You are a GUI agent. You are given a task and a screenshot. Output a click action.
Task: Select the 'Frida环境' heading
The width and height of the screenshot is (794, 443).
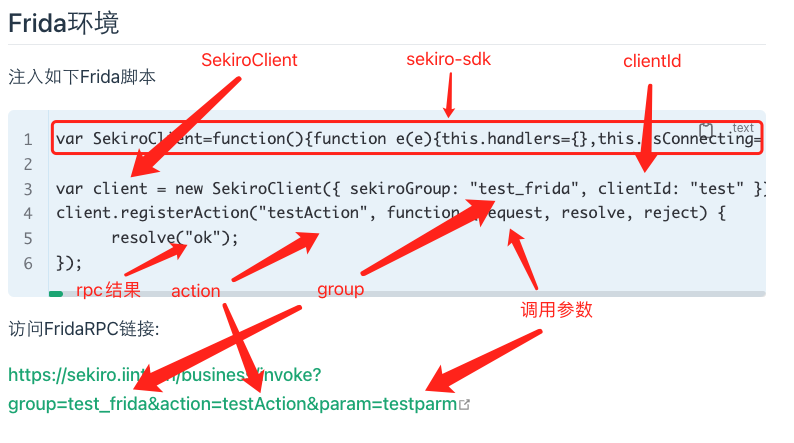pos(64,23)
